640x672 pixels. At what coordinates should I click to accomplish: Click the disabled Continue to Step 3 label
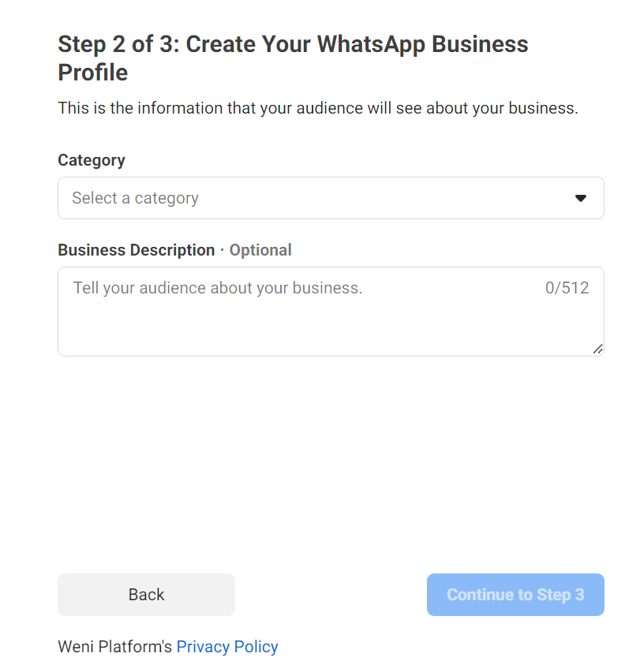pyautogui.click(x=515, y=595)
